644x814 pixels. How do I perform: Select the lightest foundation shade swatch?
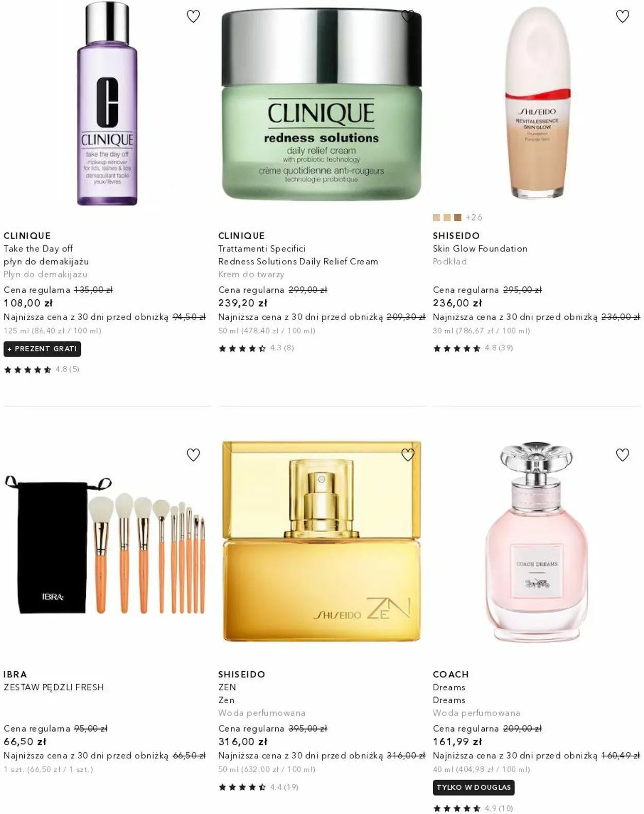click(436, 217)
